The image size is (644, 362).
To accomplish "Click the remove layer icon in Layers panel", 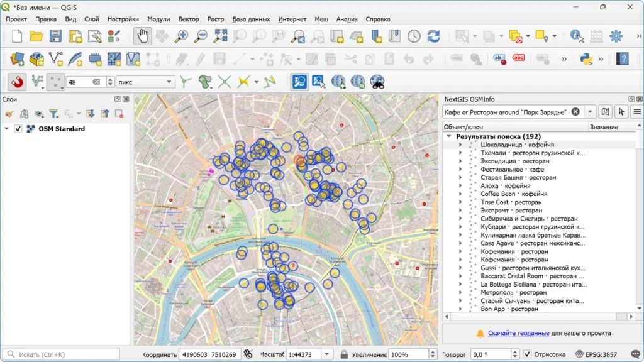I will (x=119, y=114).
